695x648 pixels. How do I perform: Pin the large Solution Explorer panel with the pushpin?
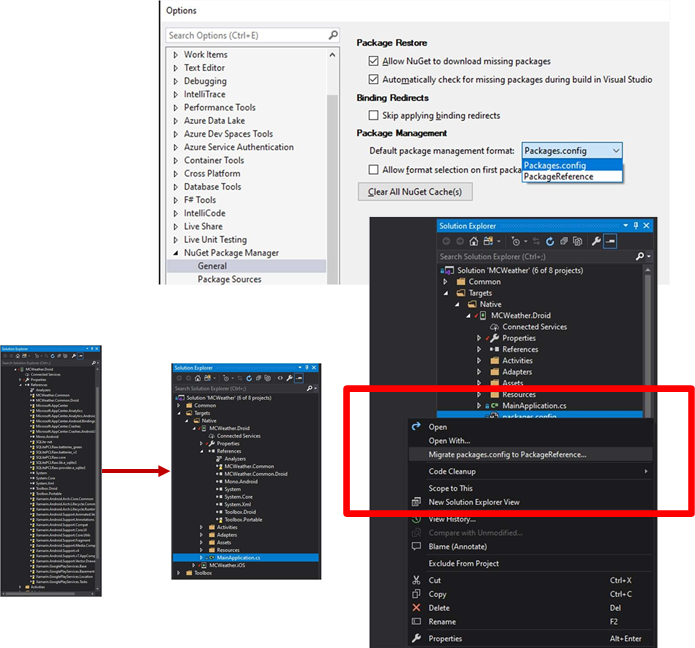pyautogui.click(x=636, y=226)
